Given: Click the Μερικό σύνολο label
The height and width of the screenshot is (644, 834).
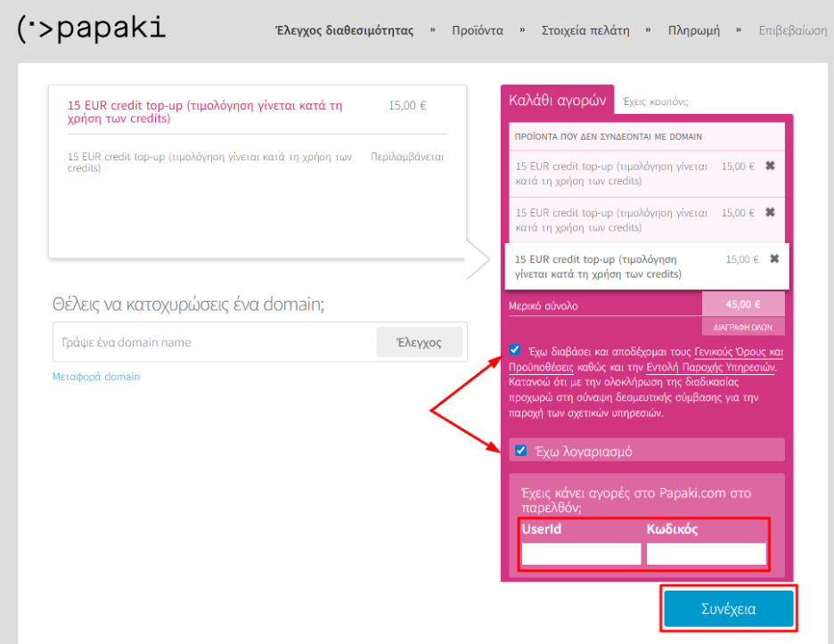Looking at the screenshot, I should [x=543, y=306].
